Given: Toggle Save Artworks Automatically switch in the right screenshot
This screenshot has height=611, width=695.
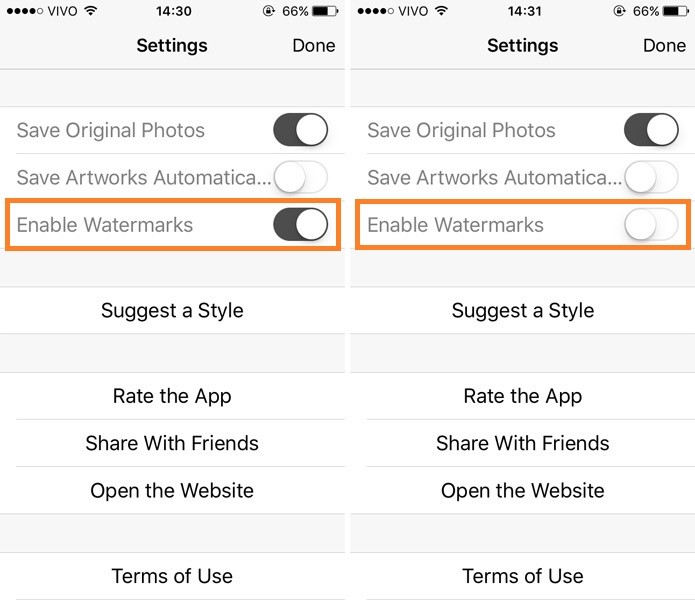Looking at the screenshot, I should [651, 178].
